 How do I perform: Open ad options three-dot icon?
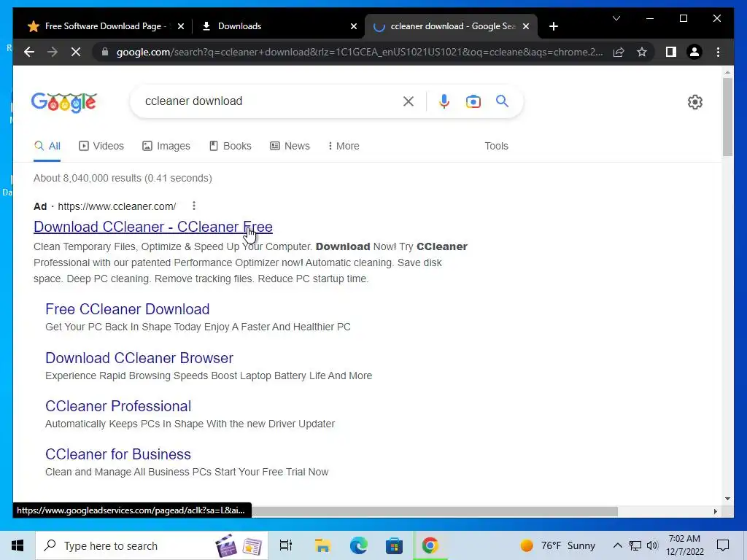(x=193, y=206)
